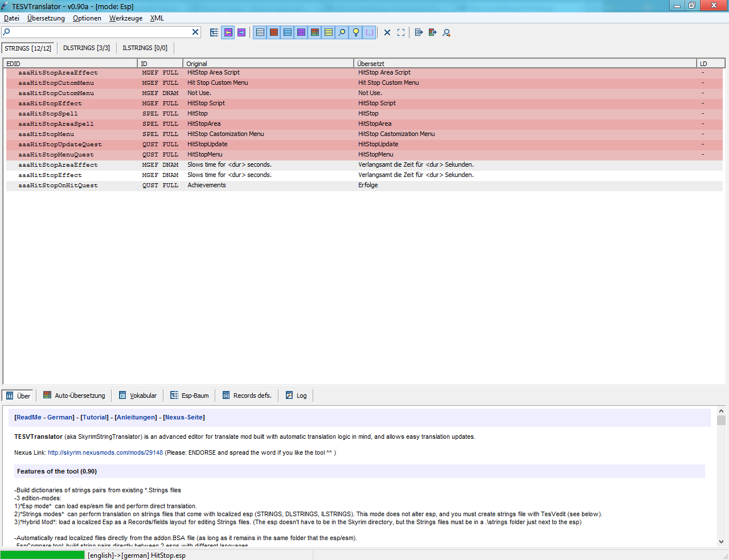Switch to the DLSTRINGS [3/3] tab
Screen dimensions: 729x560
(87, 48)
